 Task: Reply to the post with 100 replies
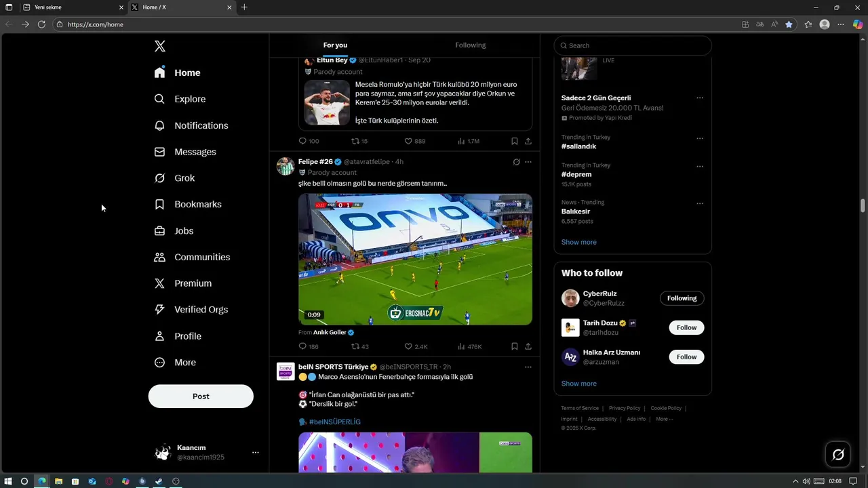pyautogui.click(x=302, y=141)
